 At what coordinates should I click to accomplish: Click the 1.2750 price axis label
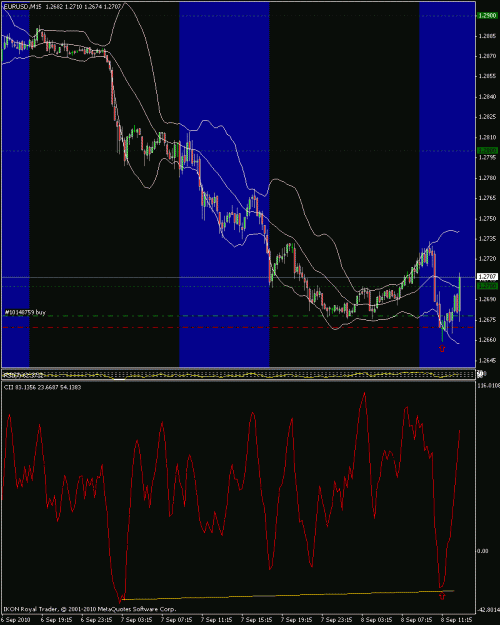point(487,218)
